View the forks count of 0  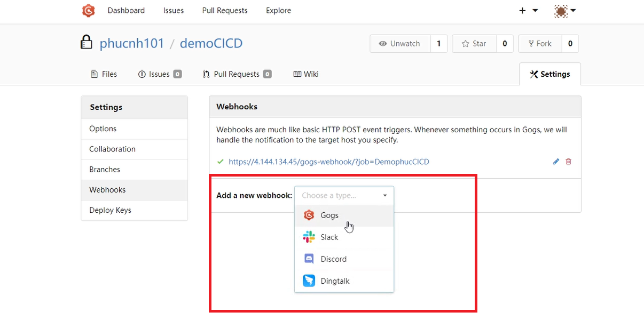click(x=570, y=44)
